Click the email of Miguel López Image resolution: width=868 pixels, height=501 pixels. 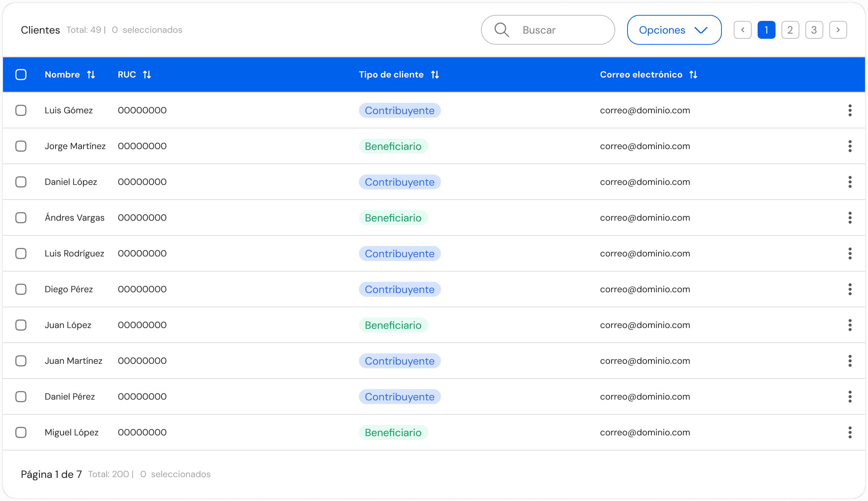(645, 432)
